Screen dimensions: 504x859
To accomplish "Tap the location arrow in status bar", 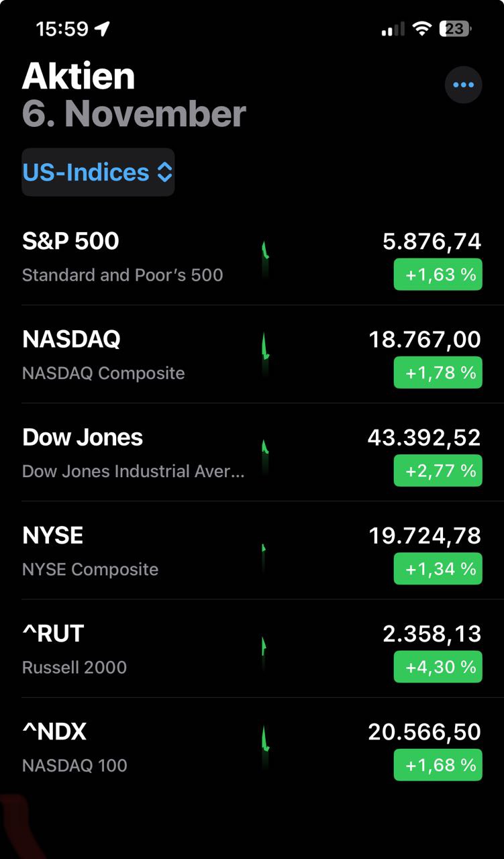I will [x=102, y=29].
